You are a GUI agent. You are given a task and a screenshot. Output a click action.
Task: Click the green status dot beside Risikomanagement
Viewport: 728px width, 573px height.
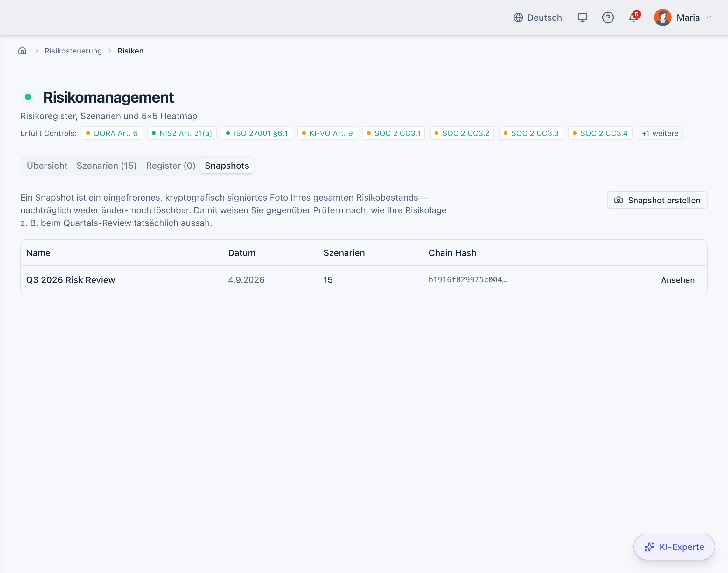(28, 97)
